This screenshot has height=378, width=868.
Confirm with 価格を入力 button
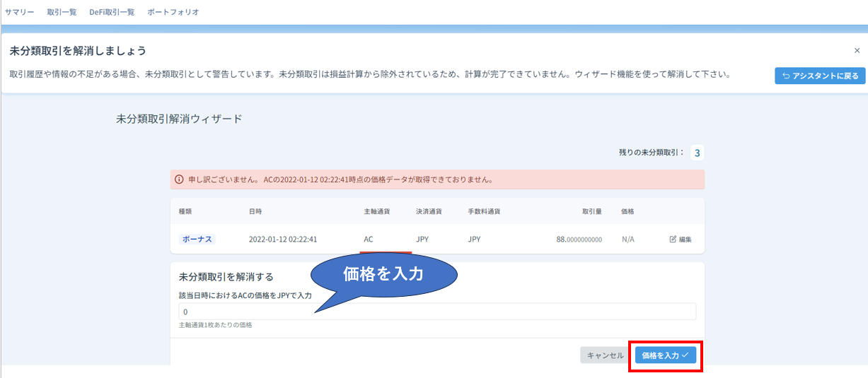pyautogui.click(x=665, y=355)
